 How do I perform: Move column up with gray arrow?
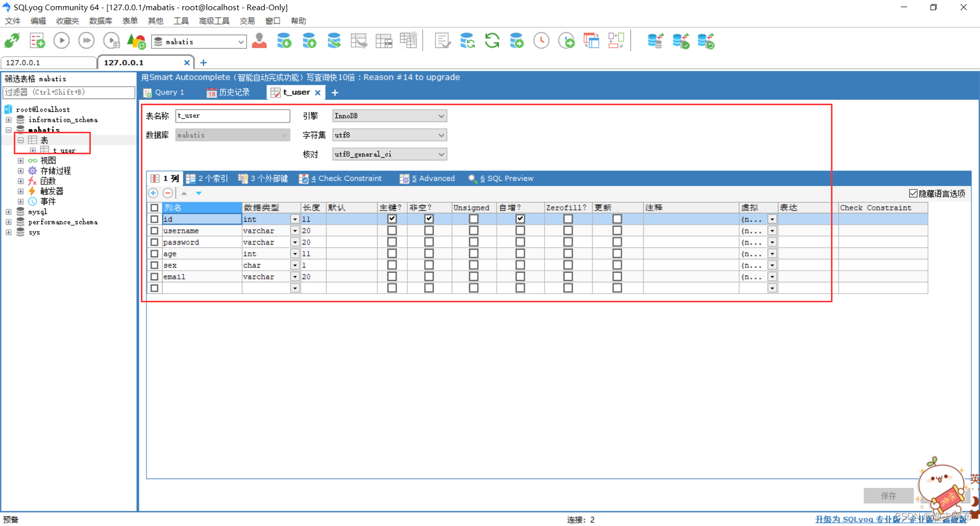[184, 193]
